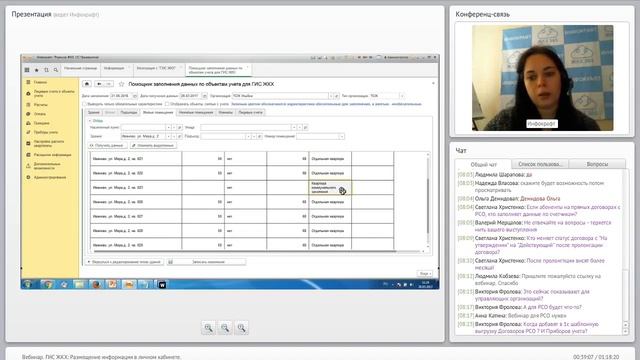Image resolution: width=640 pixels, height=360 pixels.
Task: Click the Администрирование sidebar icon
Action: coord(28,177)
